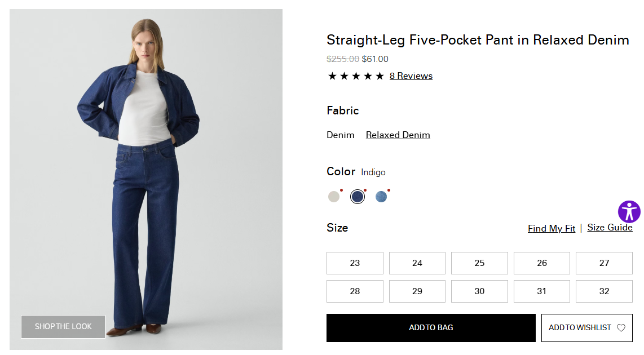The image size is (644, 355).
Task: Click the five-star rating icons
Action: tap(356, 76)
